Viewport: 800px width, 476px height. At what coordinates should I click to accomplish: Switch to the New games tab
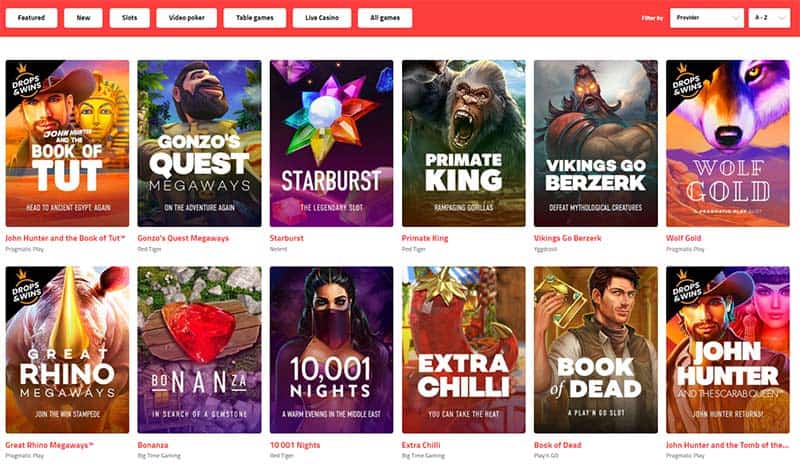pyautogui.click(x=83, y=18)
